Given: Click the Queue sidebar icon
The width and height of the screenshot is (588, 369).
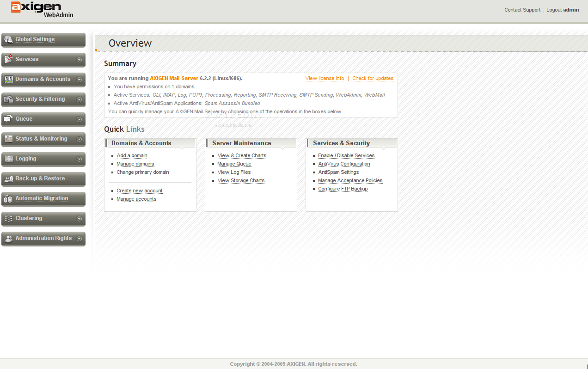Looking at the screenshot, I should (x=8, y=119).
